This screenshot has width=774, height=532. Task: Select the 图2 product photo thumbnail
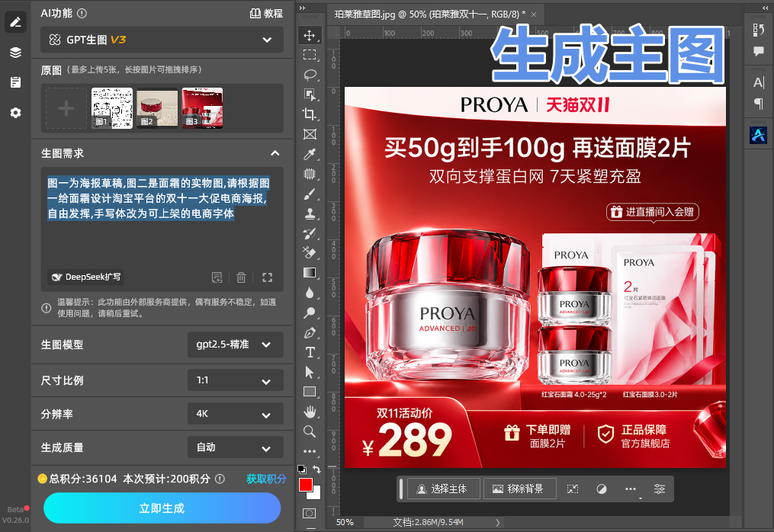pyautogui.click(x=157, y=108)
